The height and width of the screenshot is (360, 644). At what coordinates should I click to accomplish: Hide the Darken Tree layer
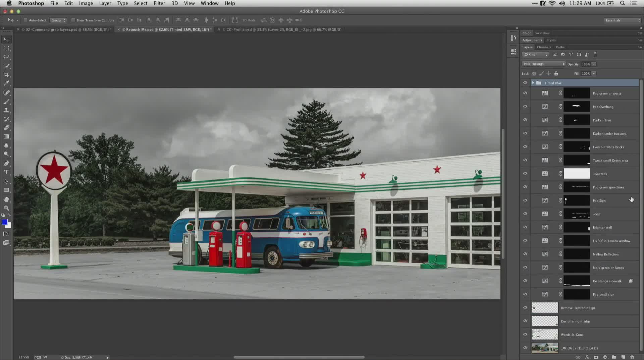tap(525, 120)
